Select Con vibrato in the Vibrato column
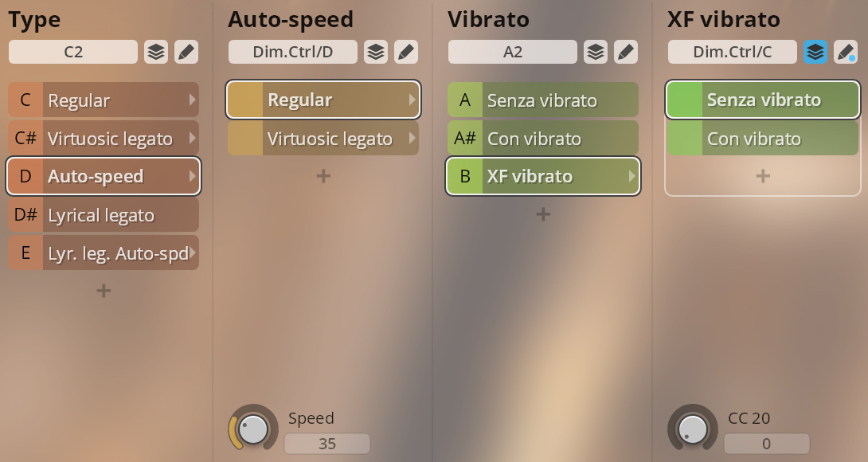Image resolution: width=868 pixels, height=462 pixels. point(543,138)
